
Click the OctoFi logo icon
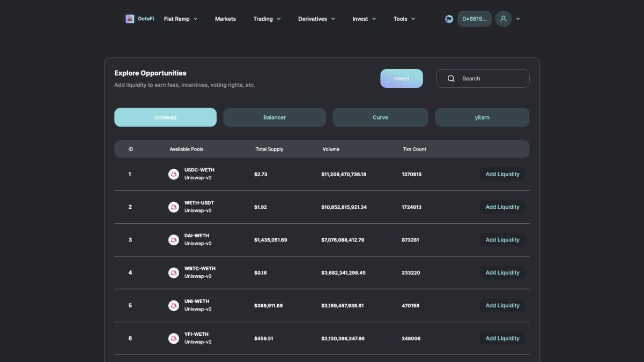pos(130,19)
